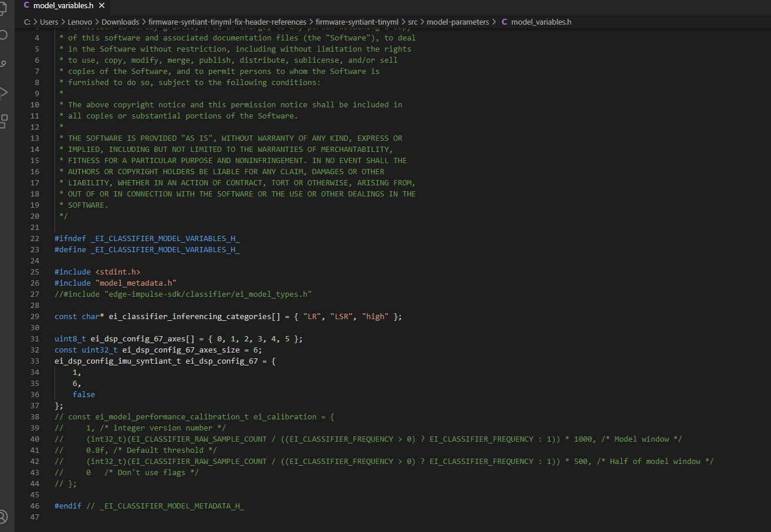Click the "SOFTWARE." text on line 19

point(88,205)
